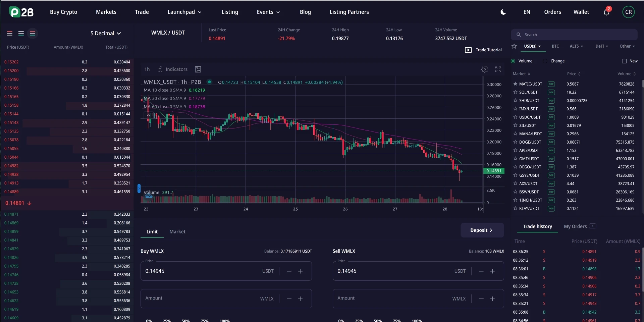Open the Markets menu item
The width and height of the screenshot is (644, 322).
(106, 12)
